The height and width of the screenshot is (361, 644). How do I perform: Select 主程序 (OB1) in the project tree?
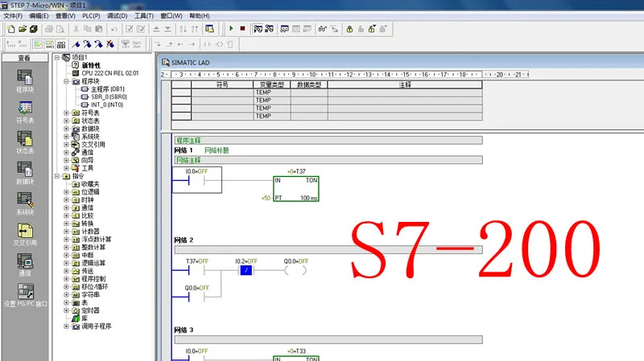[x=107, y=89]
